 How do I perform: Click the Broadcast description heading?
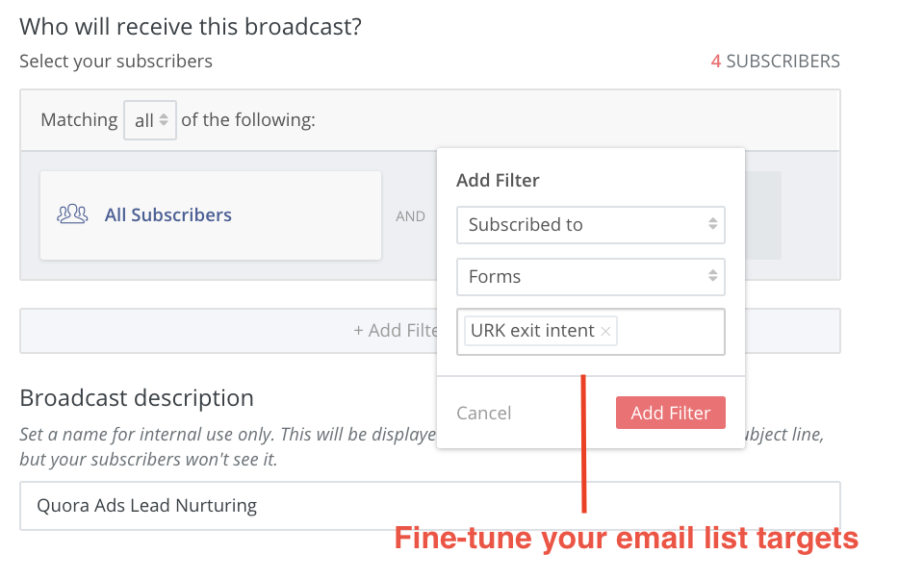[137, 398]
